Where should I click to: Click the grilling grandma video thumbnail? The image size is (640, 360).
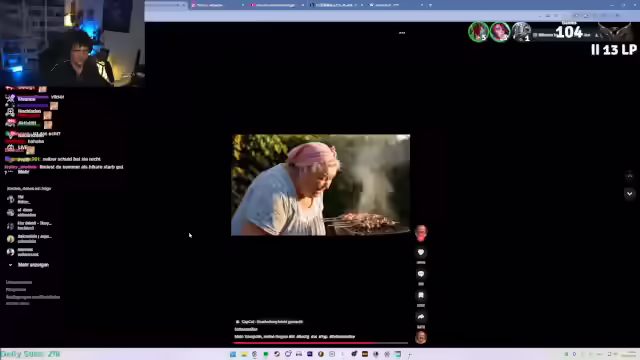(320, 185)
